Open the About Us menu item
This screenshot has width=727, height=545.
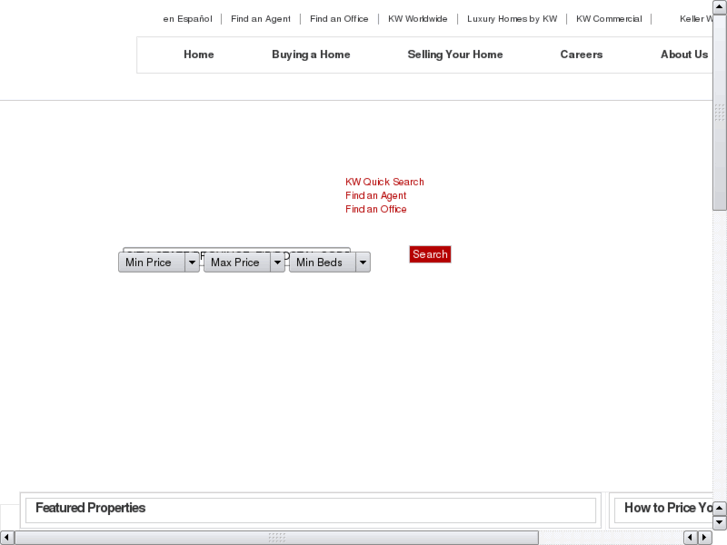click(x=684, y=55)
